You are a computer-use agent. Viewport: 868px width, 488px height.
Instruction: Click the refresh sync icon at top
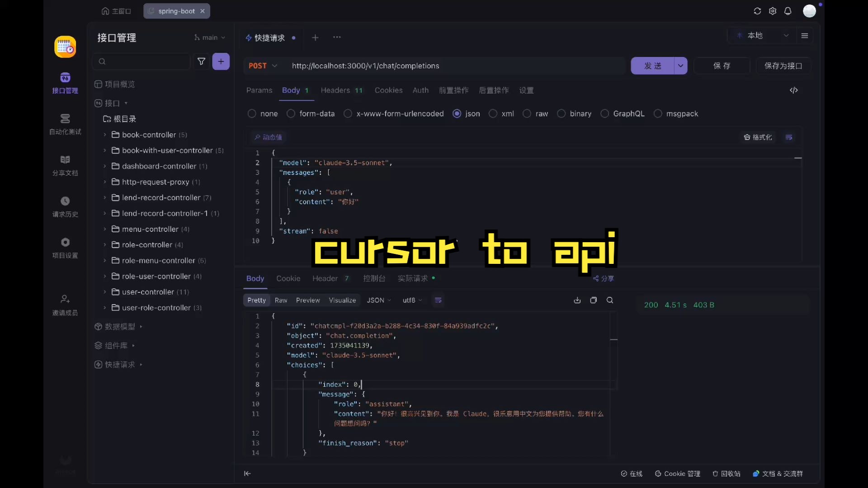[757, 11]
